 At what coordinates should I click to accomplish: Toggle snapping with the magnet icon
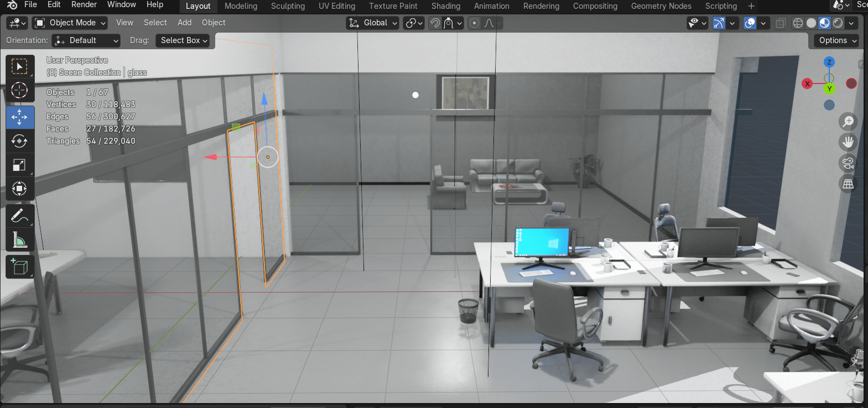tap(435, 23)
